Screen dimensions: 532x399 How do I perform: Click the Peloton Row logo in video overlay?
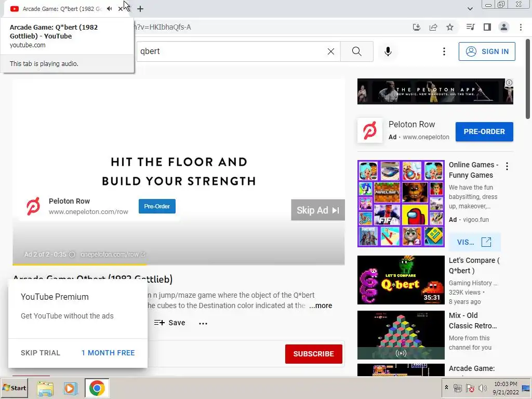click(33, 206)
